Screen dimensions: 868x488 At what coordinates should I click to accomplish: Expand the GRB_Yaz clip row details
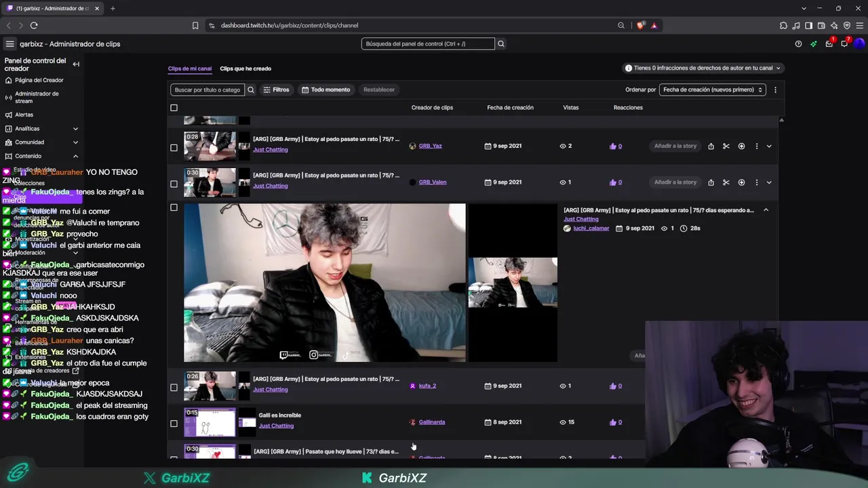click(769, 146)
